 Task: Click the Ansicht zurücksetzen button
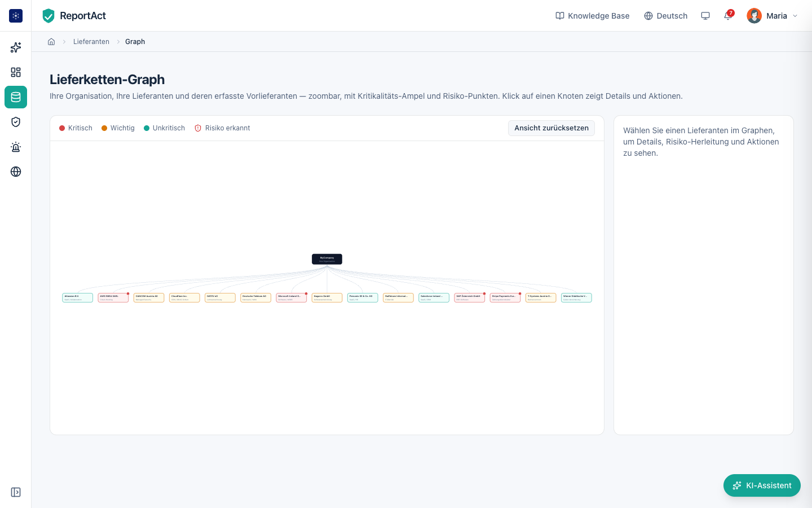[551, 128]
